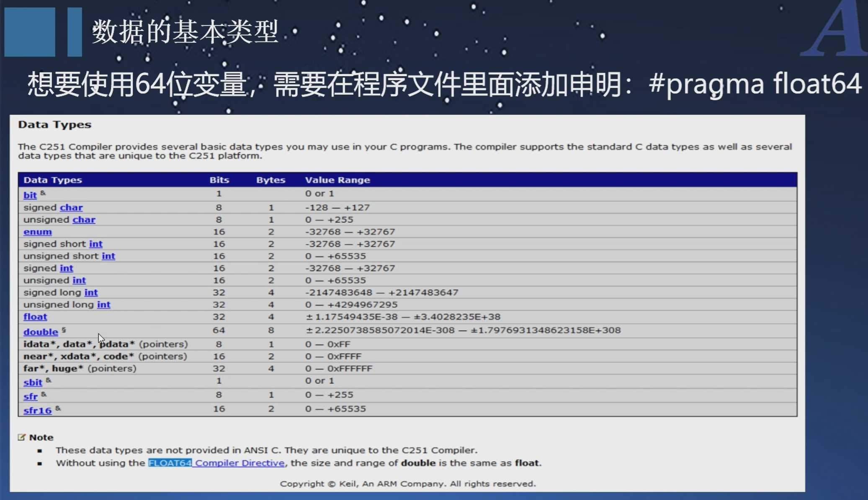Click the slide title '数据的基本类型'
The width and height of the screenshot is (868, 500).
(185, 32)
